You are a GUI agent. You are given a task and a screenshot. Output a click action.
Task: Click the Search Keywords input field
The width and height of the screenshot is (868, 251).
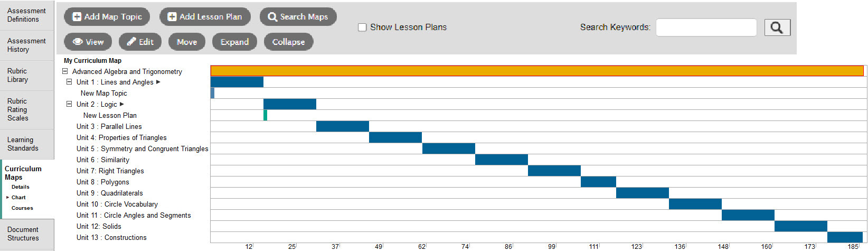706,27
